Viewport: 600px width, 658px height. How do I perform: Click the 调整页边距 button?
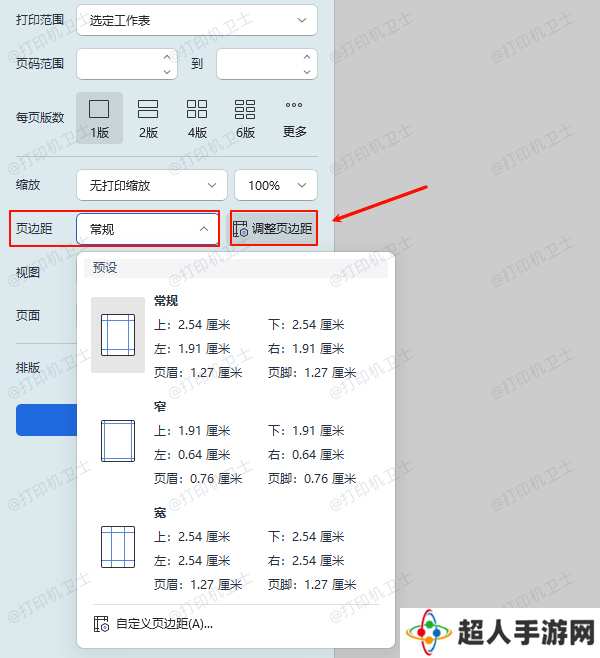(x=274, y=229)
